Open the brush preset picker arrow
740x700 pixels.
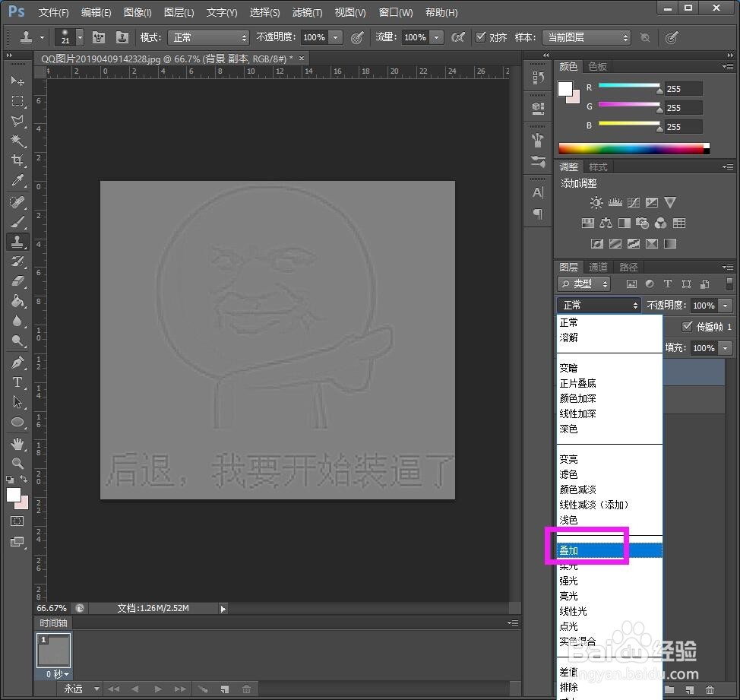tap(80, 37)
